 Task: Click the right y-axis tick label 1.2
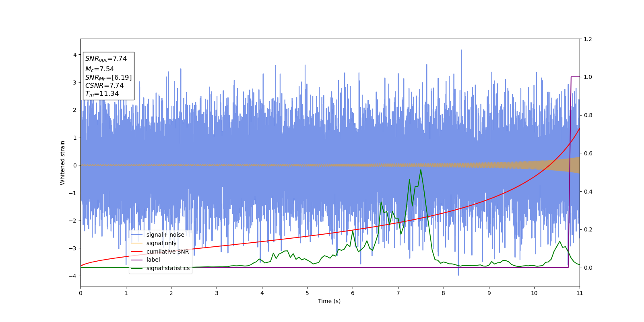point(588,39)
